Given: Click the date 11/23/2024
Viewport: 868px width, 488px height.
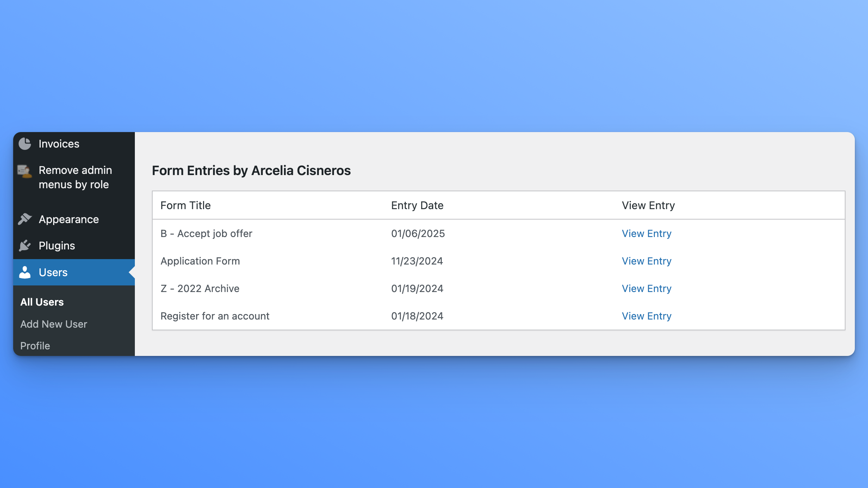Looking at the screenshot, I should [x=417, y=261].
